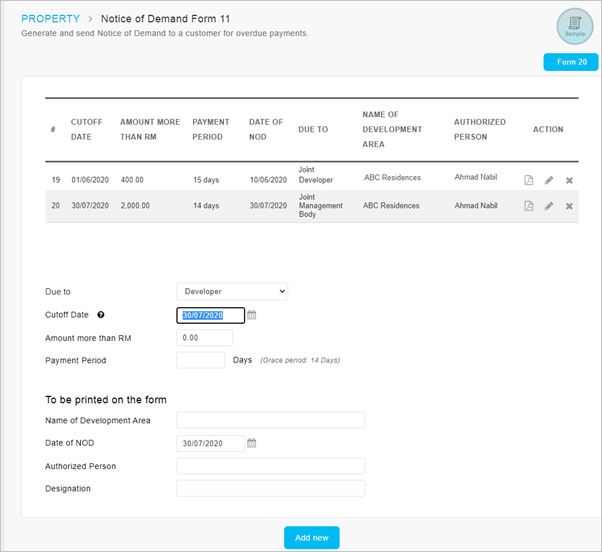Open the Date of NOD calendar picker
The image size is (602, 552).
point(251,443)
